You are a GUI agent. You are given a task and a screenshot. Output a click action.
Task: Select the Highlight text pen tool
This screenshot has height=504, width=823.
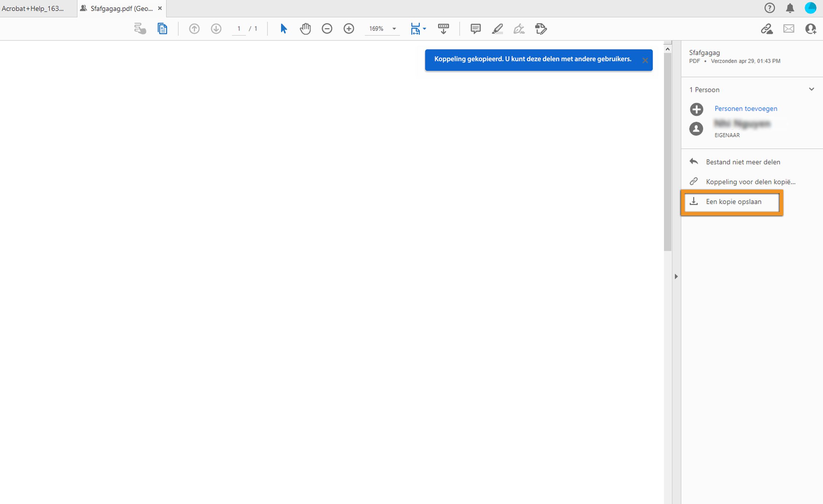click(x=497, y=28)
